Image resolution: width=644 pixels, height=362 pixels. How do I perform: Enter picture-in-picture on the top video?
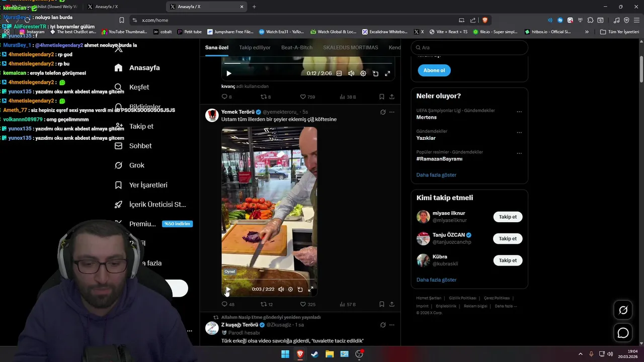(x=375, y=73)
